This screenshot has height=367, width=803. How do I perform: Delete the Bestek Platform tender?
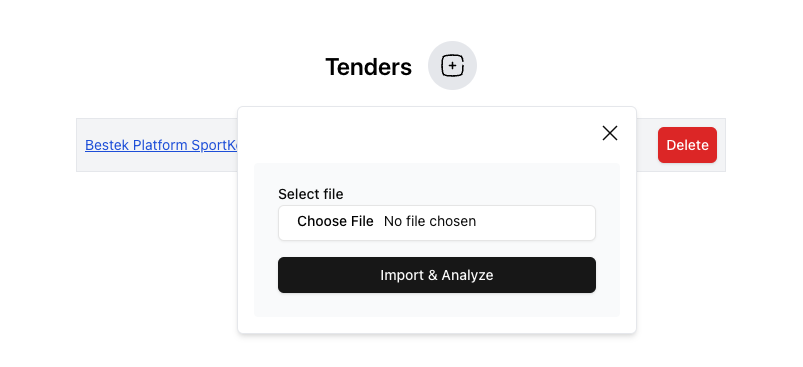coord(687,145)
